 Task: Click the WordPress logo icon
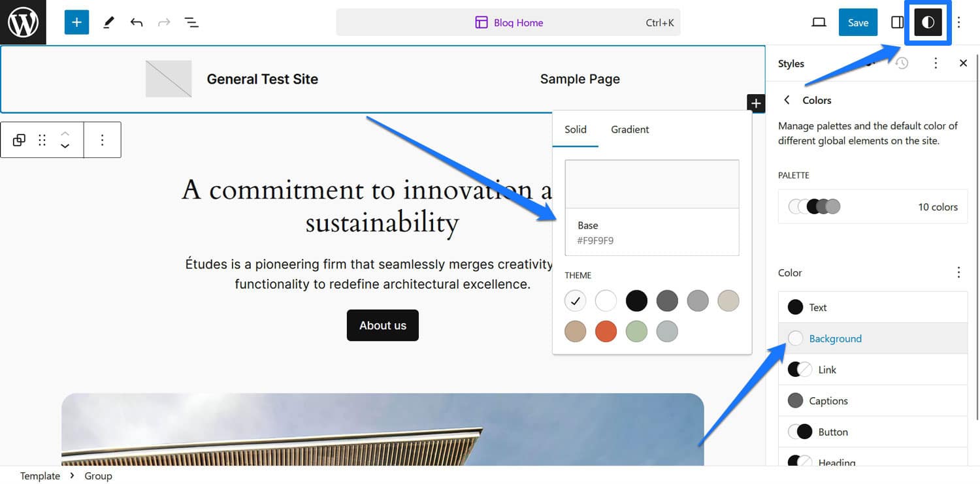pos(23,22)
